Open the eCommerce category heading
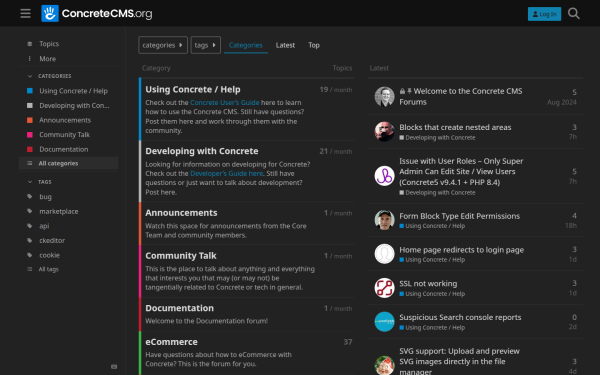The height and width of the screenshot is (375, 600). (171, 342)
